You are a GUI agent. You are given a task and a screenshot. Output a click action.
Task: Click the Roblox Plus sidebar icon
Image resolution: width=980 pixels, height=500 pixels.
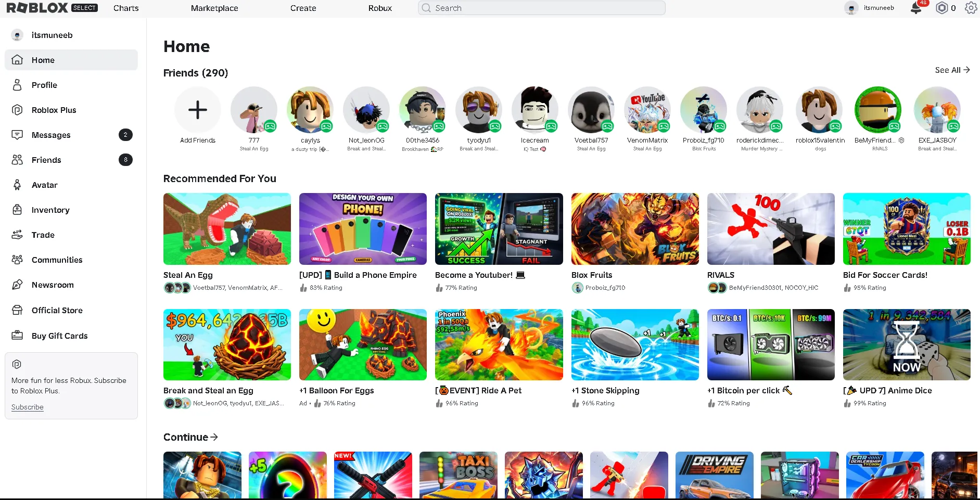click(17, 110)
